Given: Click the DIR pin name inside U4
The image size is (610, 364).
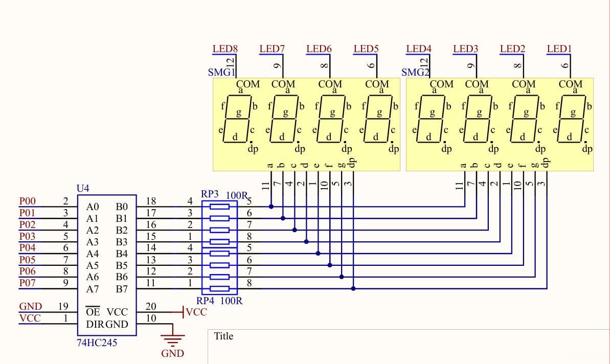Looking at the screenshot, I should coord(95,324).
